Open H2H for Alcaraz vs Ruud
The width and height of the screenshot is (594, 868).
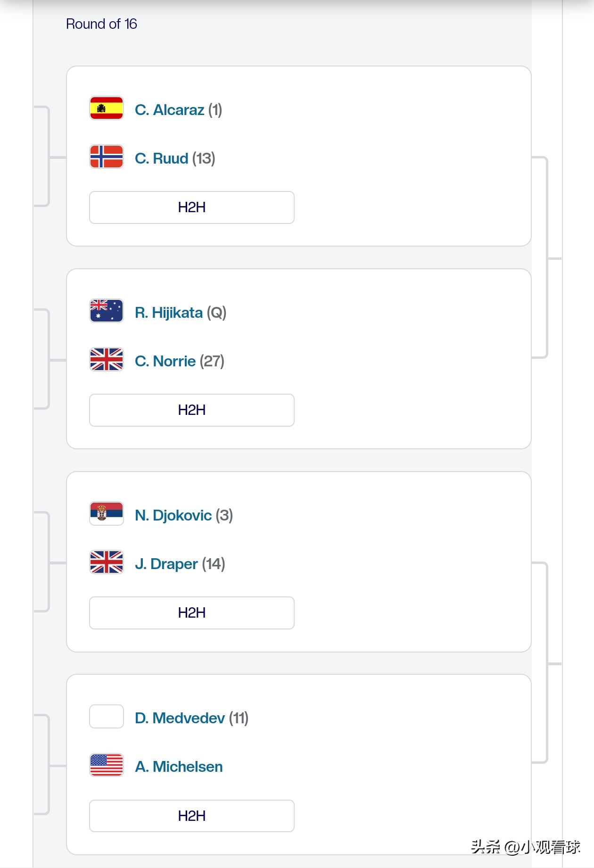191,207
